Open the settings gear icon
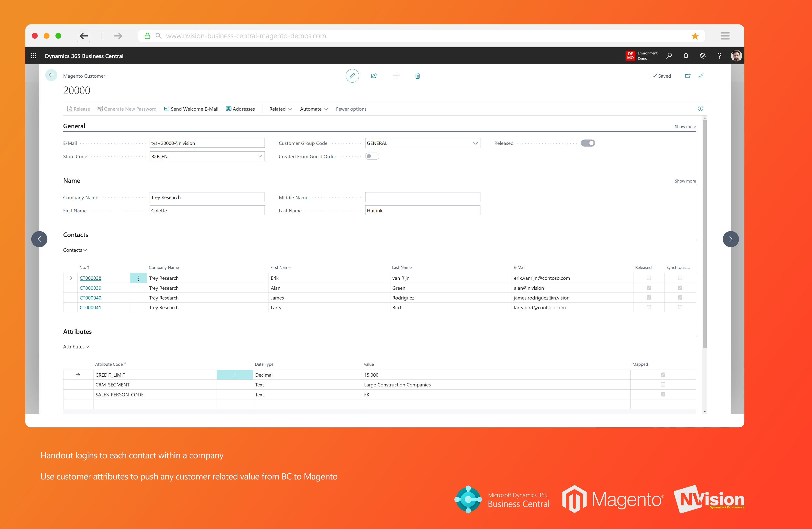The image size is (812, 529). coord(702,56)
